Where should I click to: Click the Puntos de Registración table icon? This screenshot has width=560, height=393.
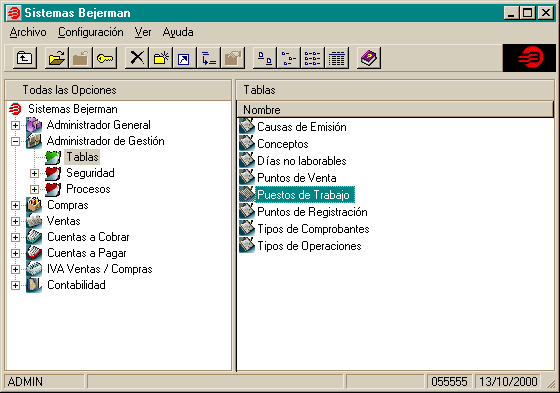(247, 212)
